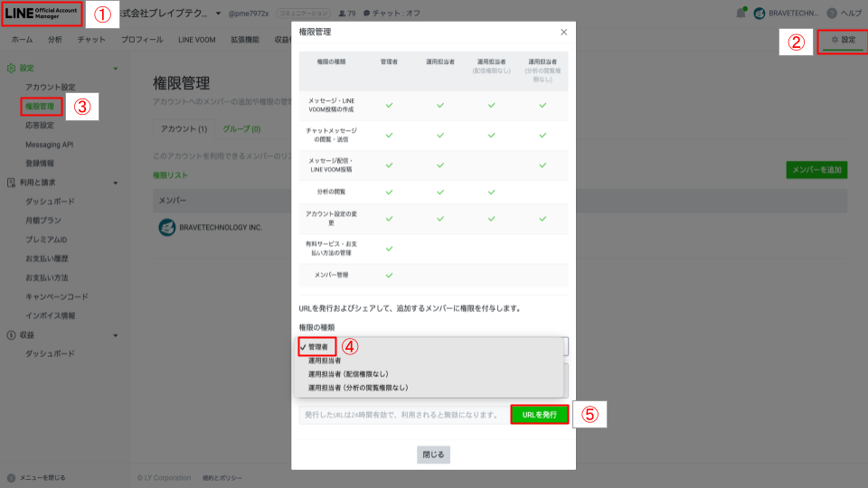Click the BRAVETECHN account avatar icon

coord(759,14)
